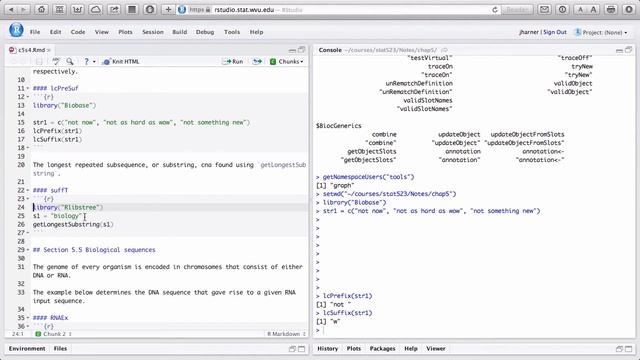640x360 pixels.
Task: Switch to the Packages tab
Action: (382, 349)
